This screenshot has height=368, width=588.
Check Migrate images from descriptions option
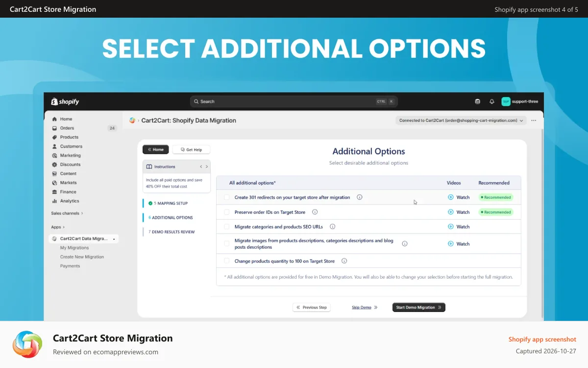pos(227,243)
